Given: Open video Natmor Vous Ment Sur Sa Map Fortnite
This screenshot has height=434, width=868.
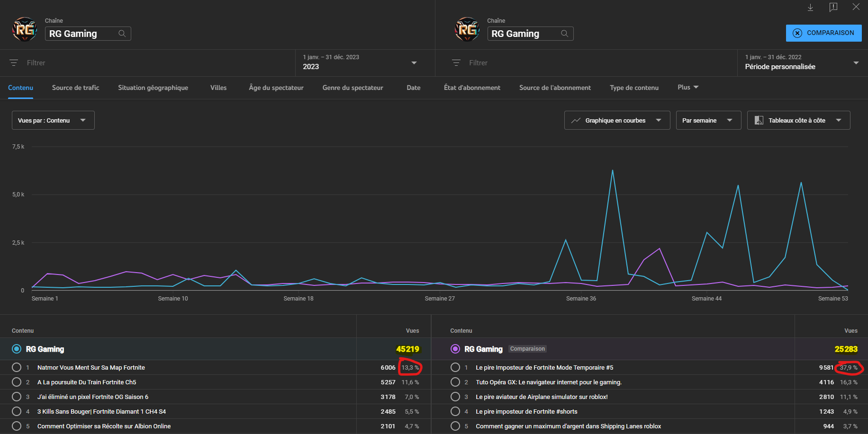Looking at the screenshot, I should pyautogui.click(x=91, y=368).
